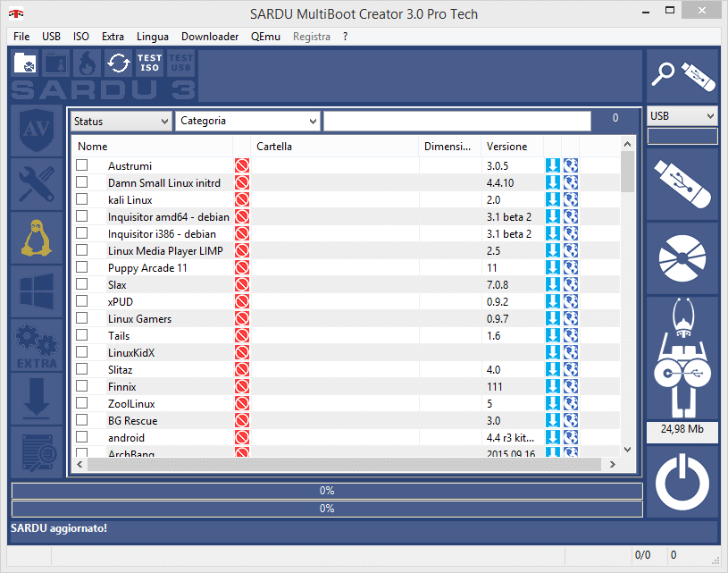Screen dimensions: 728x573
Task: Click the burn flame toolbar icon
Action: tap(87, 63)
